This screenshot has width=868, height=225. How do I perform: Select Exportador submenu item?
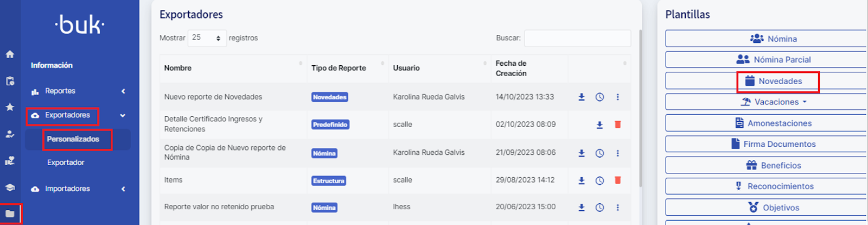click(66, 162)
